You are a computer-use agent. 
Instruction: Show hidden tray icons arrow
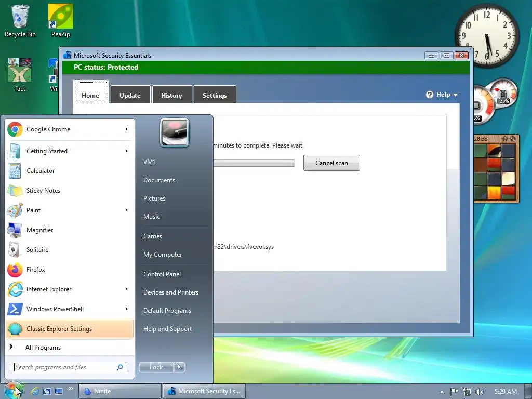(x=442, y=392)
